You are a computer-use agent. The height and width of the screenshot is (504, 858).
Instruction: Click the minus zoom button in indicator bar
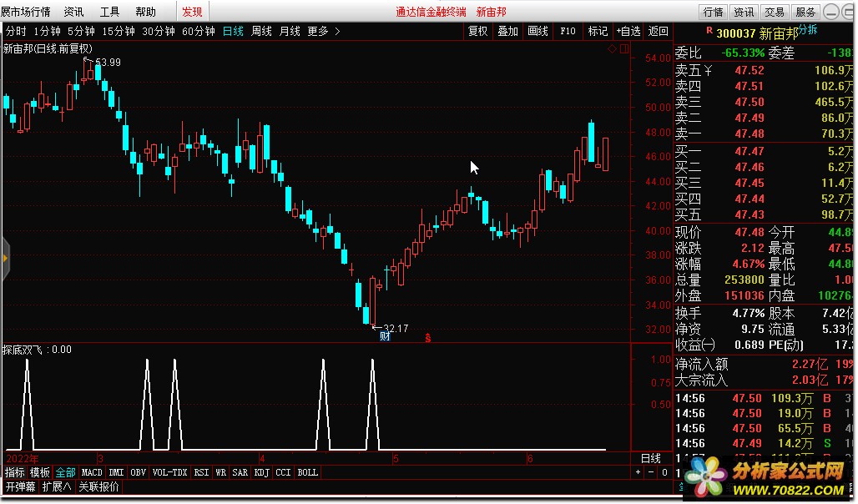pos(651,472)
